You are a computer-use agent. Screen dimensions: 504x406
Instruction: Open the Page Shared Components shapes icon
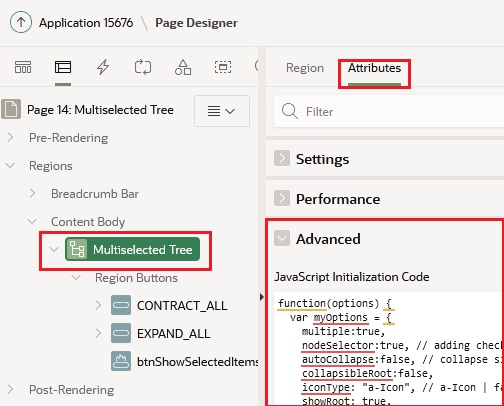[x=183, y=67]
